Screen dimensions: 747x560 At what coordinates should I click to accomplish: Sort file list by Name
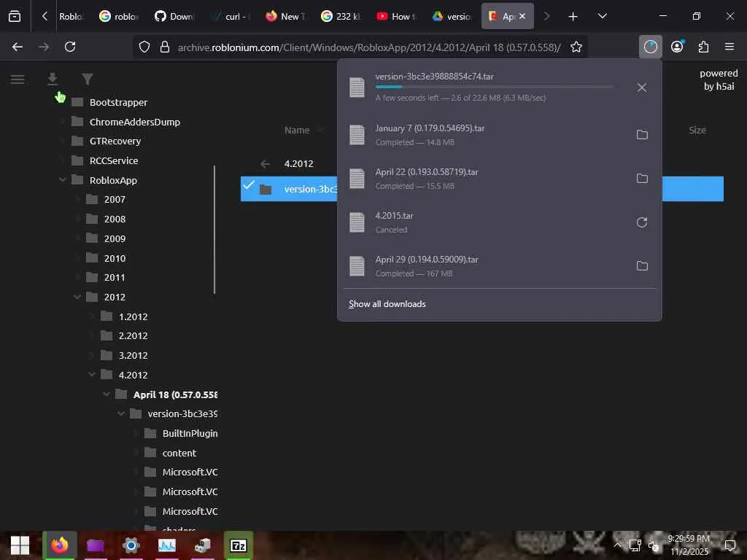pos(297,130)
